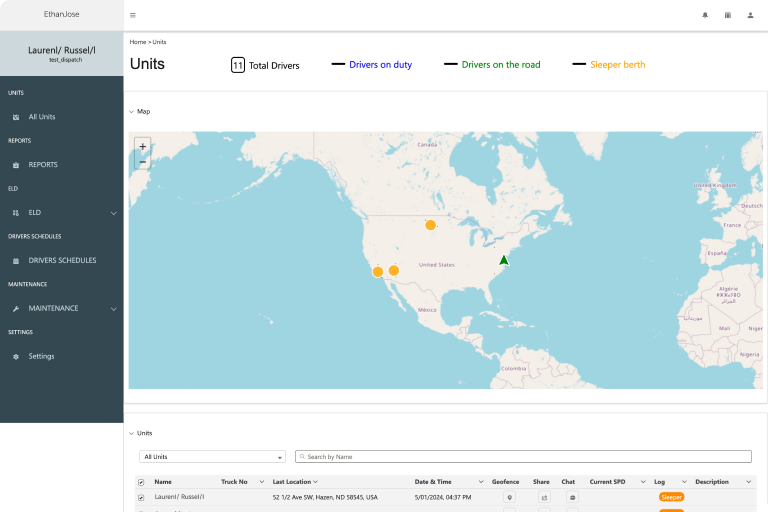Viewport: 768px width, 512px height.
Task: Open chat with Laurenl/ Russel/I
Action: [x=572, y=497]
